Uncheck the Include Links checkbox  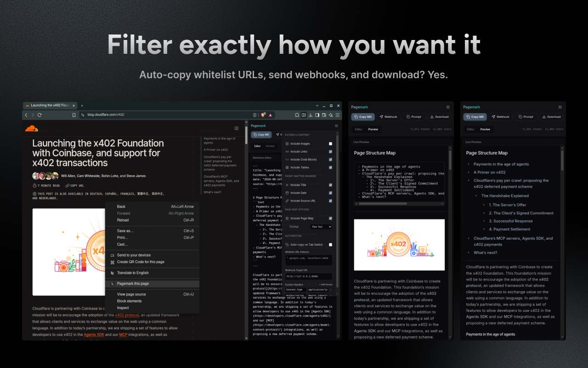330,151
